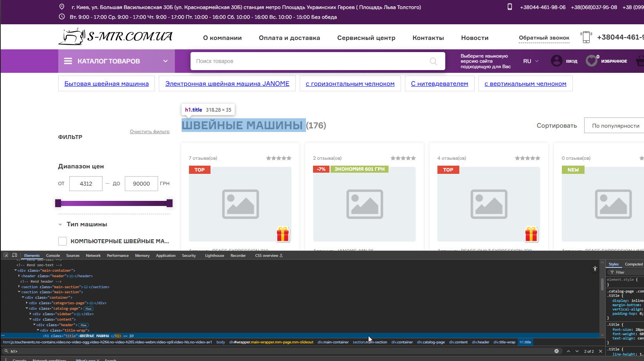This screenshot has height=361, width=644.
Task: Close the DevTools search bar
Action: coord(601,351)
